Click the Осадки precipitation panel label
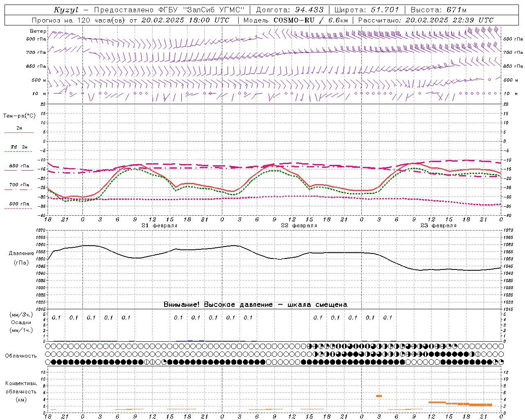 21,322
